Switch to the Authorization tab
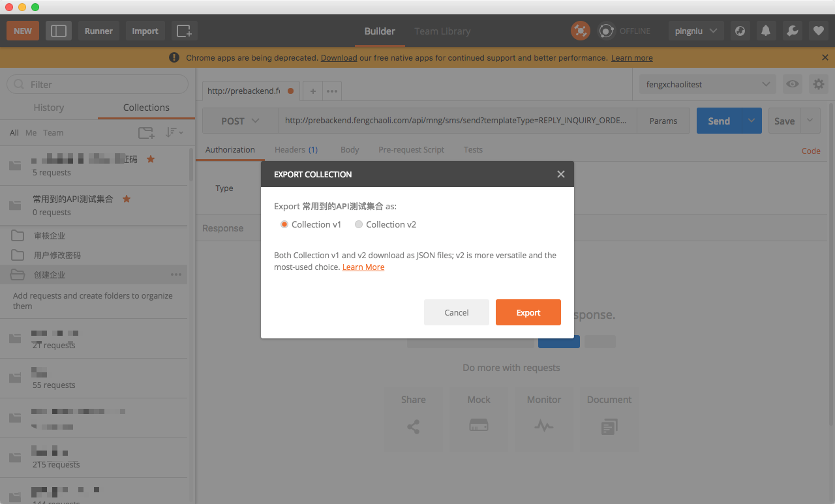Viewport: 835px width, 504px height. (230, 150)
